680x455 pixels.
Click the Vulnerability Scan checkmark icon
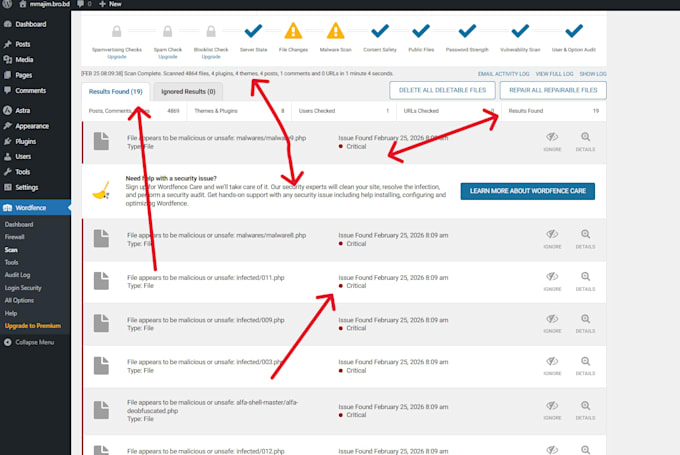520,31
